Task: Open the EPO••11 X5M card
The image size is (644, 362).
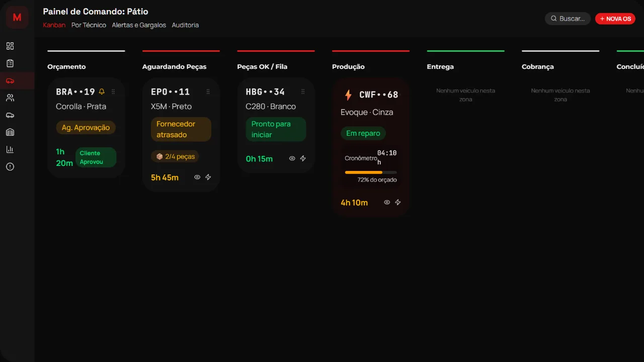Action: pos(181,135)
